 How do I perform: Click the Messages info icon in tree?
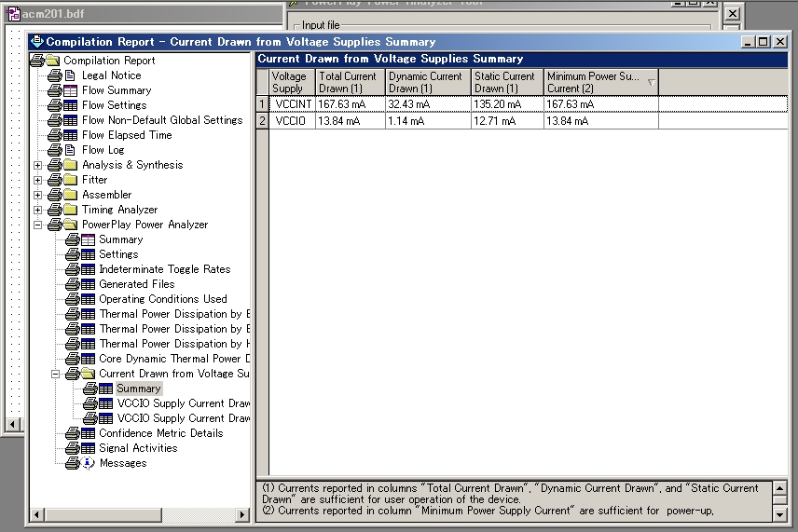coord(87,463)
